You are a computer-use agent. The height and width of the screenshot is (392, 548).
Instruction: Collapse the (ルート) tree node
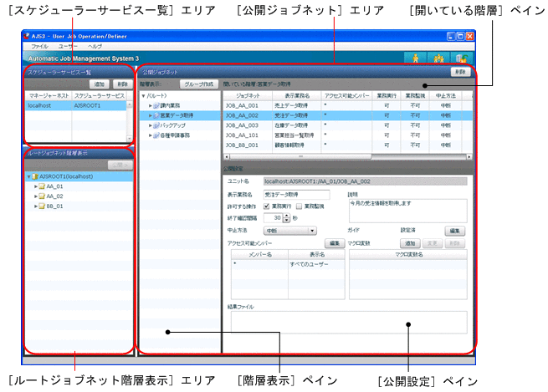pos(142,95)
